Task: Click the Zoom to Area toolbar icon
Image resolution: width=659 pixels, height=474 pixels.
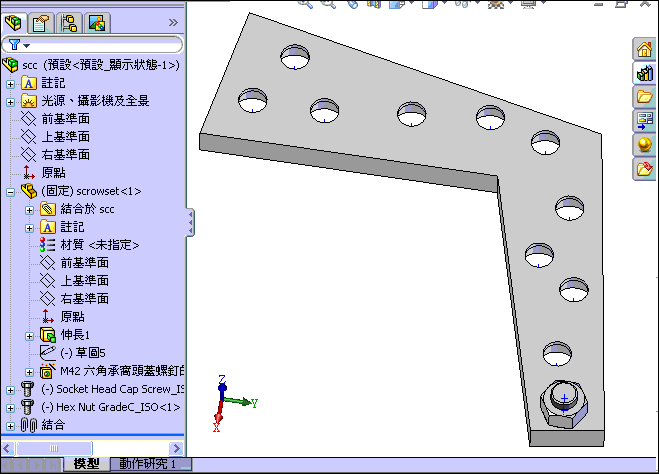Action: tap(329, 3)
